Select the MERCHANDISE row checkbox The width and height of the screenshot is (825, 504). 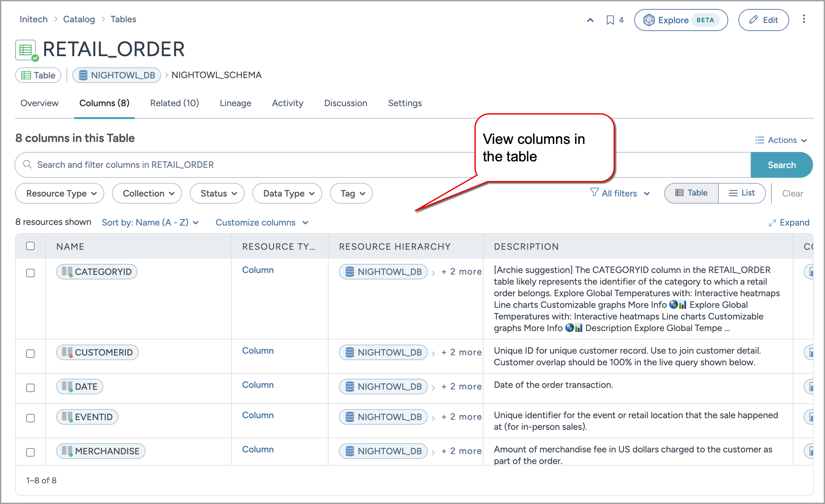[x=30, y=452]
